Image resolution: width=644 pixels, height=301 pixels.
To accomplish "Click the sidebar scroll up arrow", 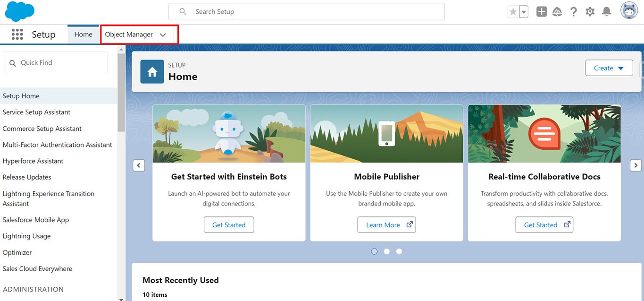I will pos(121,49).
